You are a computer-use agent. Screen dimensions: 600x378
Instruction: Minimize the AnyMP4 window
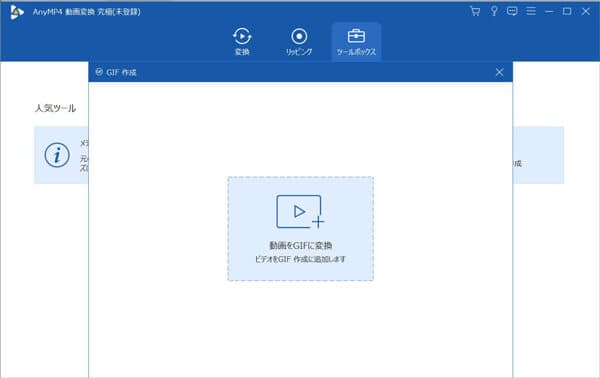tap(549, 11)
